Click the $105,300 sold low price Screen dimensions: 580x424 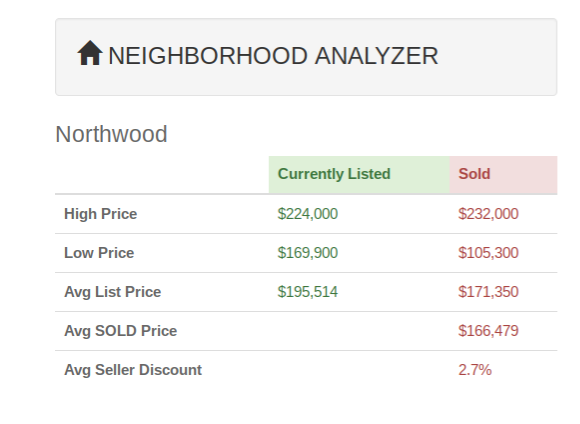[x=488, y=253]
